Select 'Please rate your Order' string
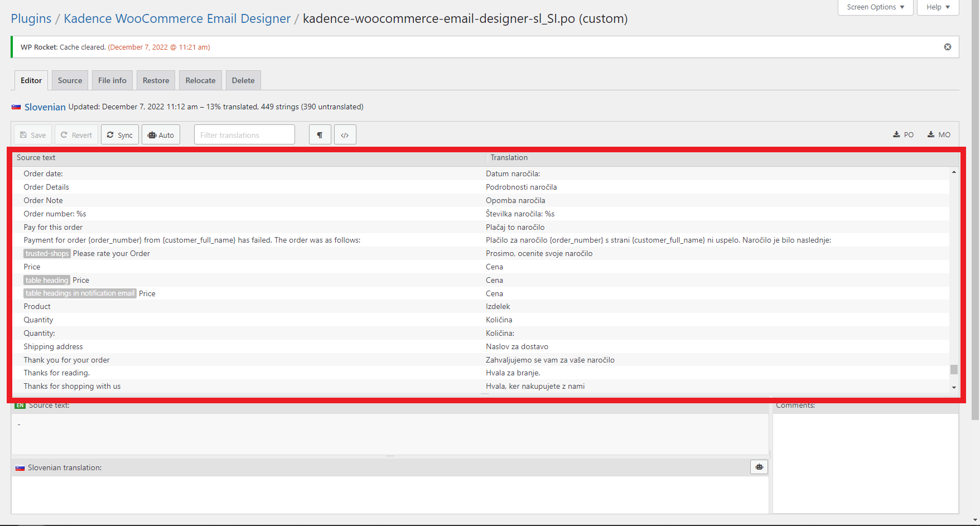 112,253
